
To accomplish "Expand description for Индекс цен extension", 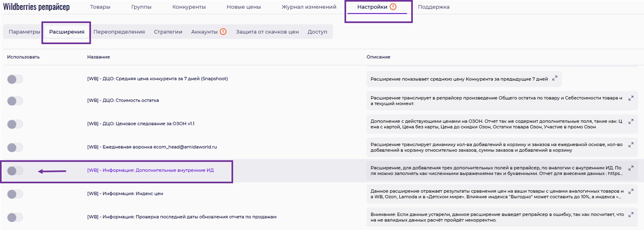I will [631, 192].
